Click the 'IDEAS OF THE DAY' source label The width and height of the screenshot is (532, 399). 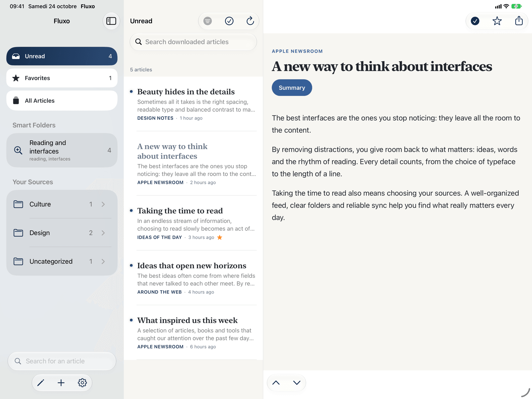pyautogui.click(x=160, y=237)
